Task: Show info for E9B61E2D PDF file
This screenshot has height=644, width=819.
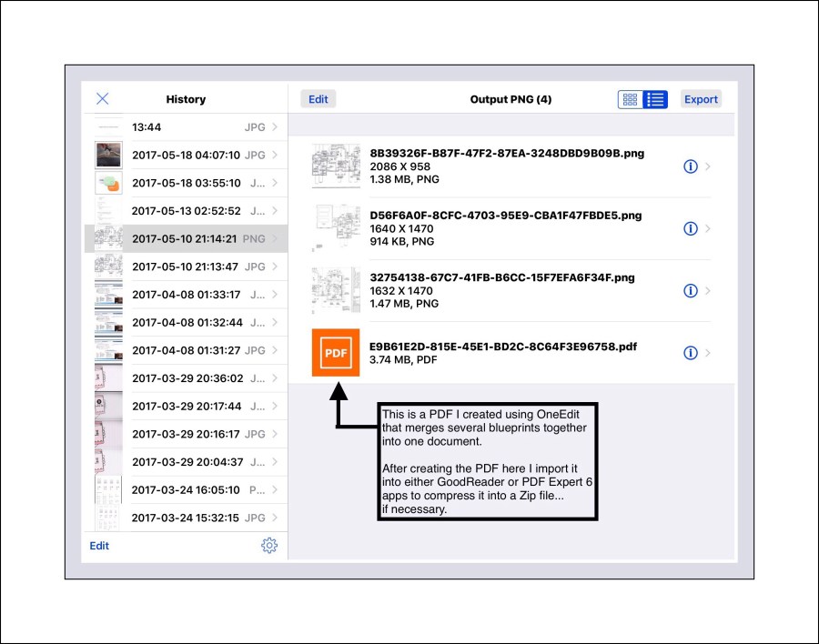Action: 690,353
